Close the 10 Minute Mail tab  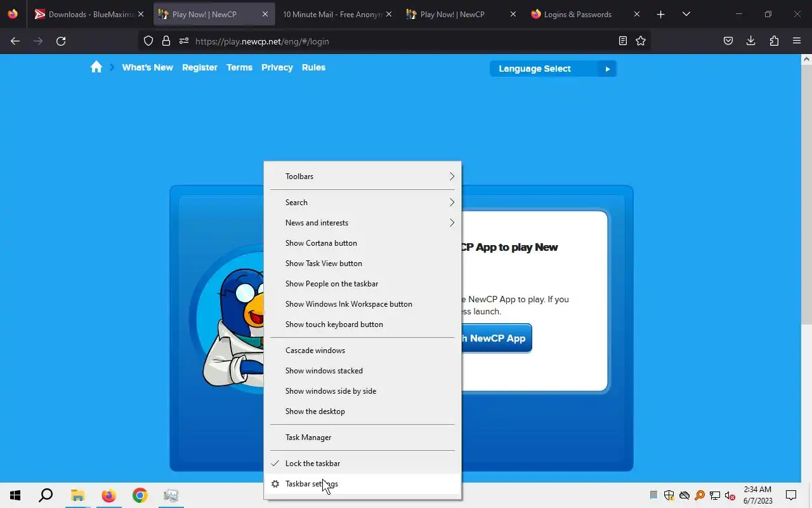click(389, 14)
